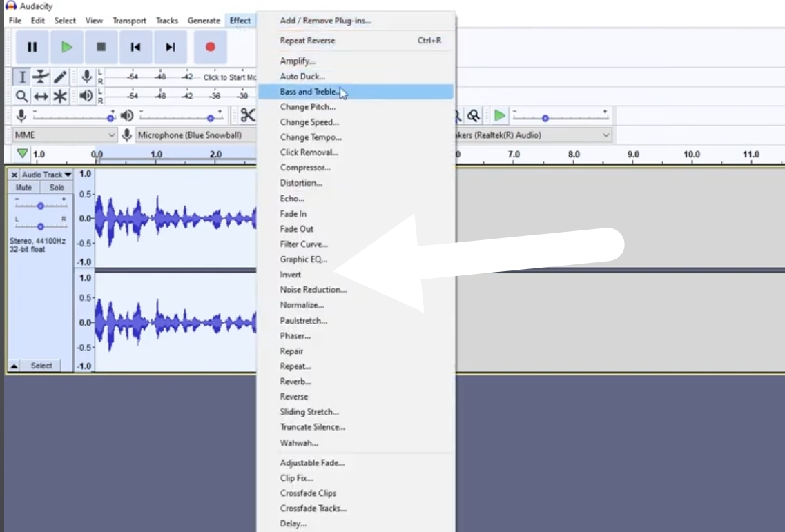This screenshot has height=532, width=785.
Task: Click the Play-at-speed green arrow
Action: click(499, 116)
